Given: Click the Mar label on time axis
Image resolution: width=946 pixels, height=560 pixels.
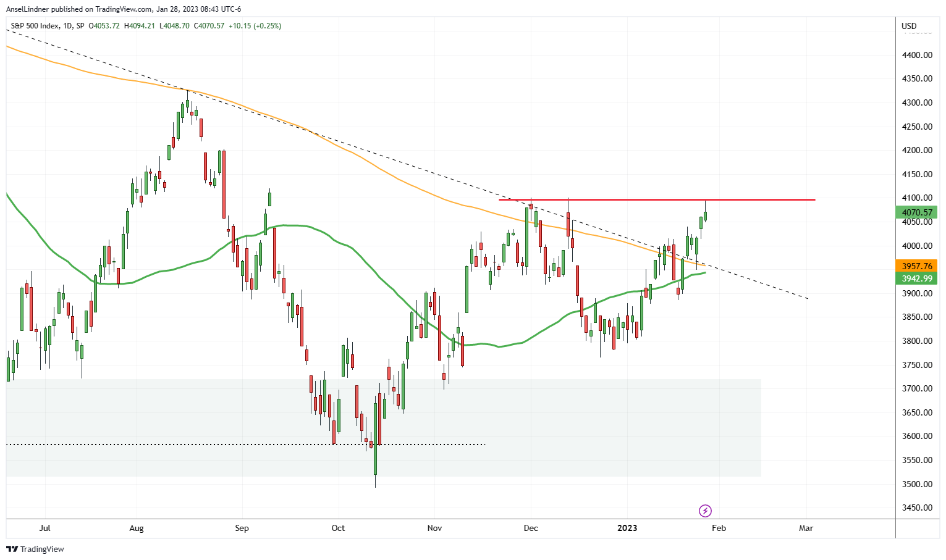Looking at the screenshot, I should pos(806,528).
